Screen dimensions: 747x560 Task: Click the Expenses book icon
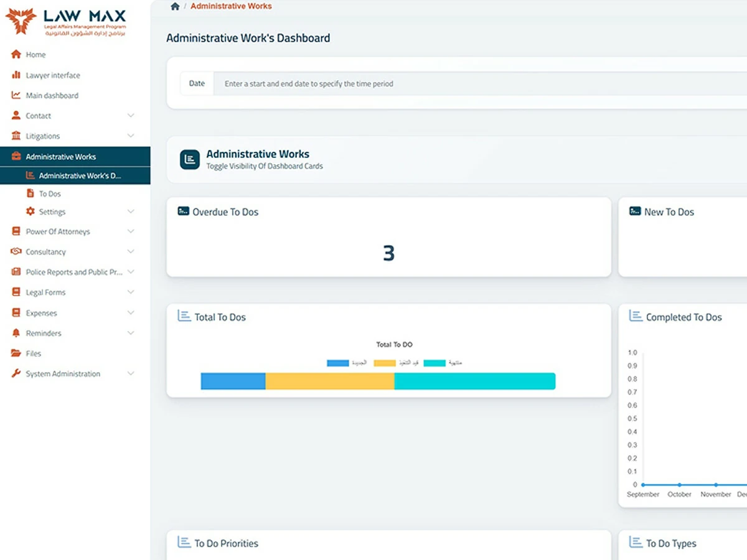[16, 313]
